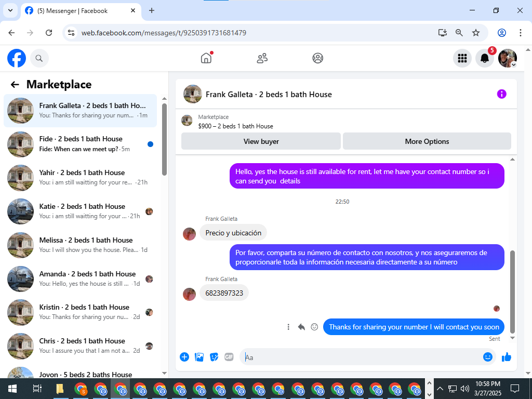Open Yahir conversation
Viewport: 532px width, 399px height.
tap(81, 178)
